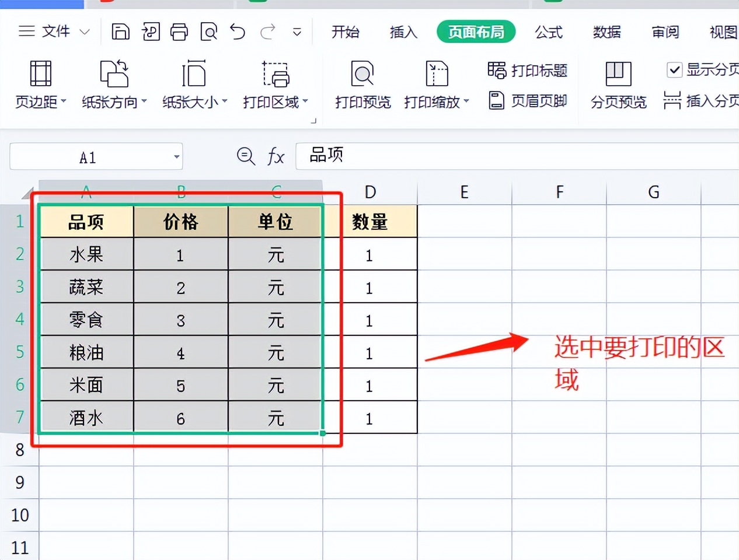Click the 纸张方向 orientation icon
The height and width of the screenshot is (560, 739).
(x=114, y=73)
